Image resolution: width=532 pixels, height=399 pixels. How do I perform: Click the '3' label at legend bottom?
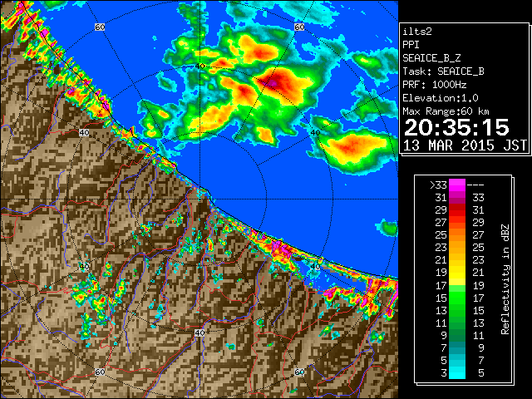(443, 373)
